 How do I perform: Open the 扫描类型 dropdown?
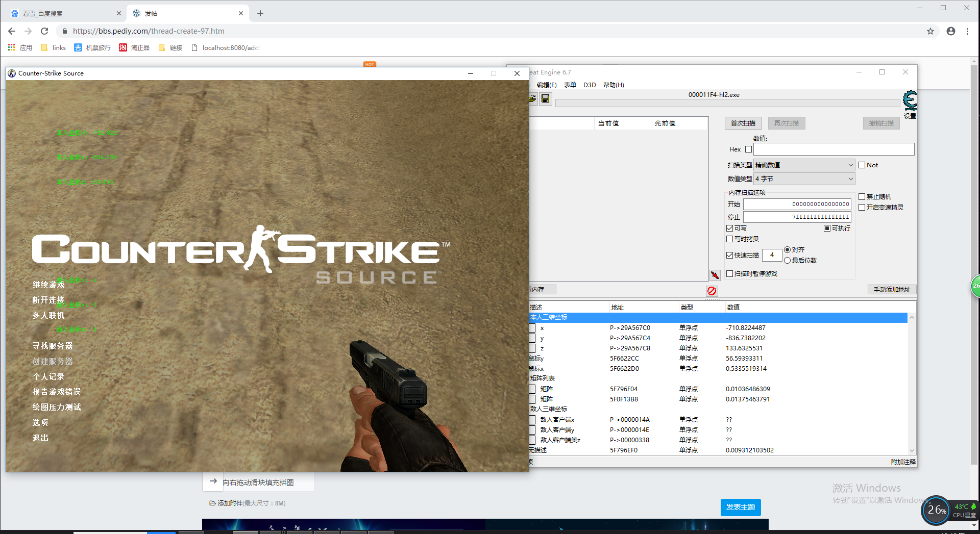pyautogui.click(x=804, y=165)
